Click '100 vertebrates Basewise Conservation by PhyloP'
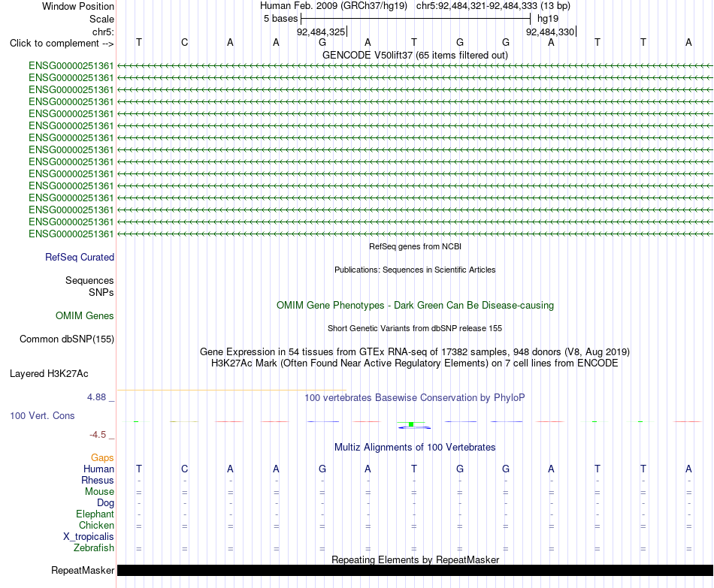The height and width of the screenshot is (588, 714). pyautogui.click(x=415, y=398)
